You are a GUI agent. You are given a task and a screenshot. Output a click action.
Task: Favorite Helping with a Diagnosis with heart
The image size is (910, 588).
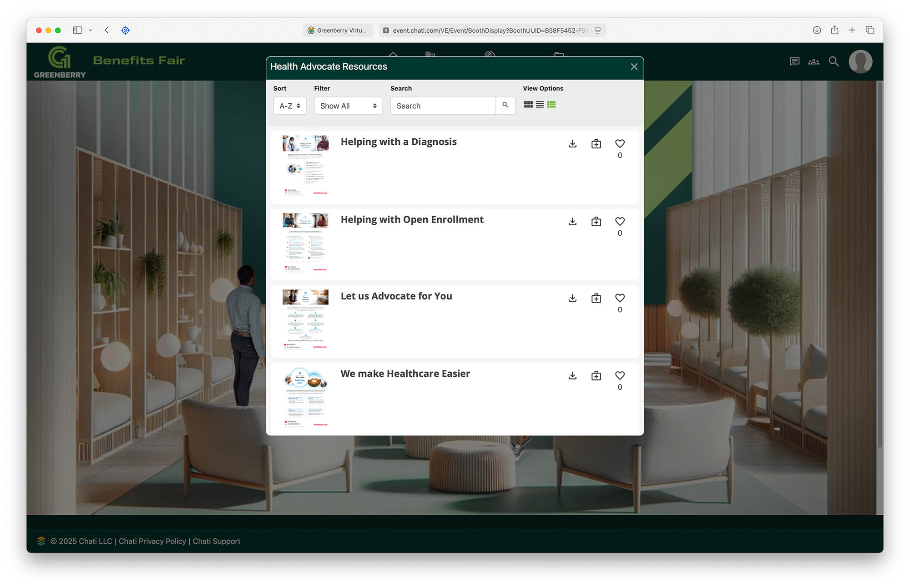pyautogui.click(x=620, y=144)
